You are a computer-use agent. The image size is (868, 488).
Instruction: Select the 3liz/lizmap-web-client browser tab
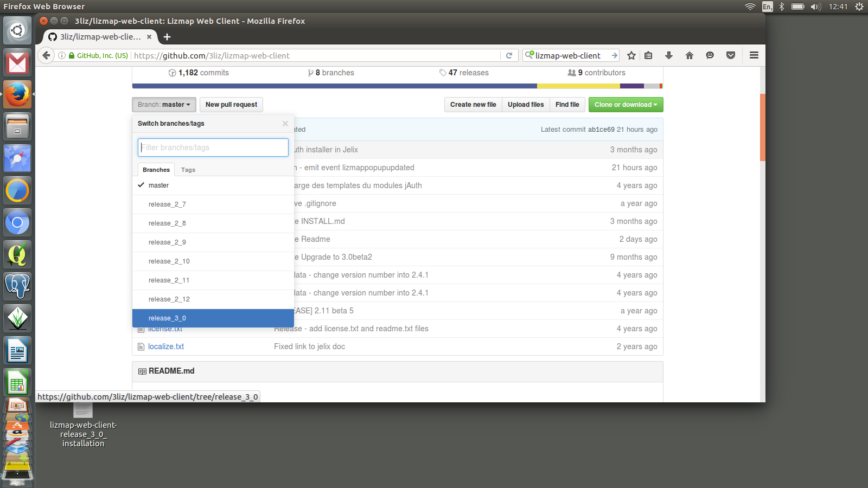tap(97, 37)
